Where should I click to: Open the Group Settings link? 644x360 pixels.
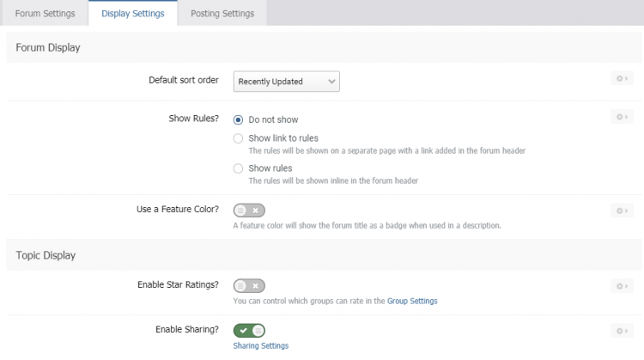[412, 301]
